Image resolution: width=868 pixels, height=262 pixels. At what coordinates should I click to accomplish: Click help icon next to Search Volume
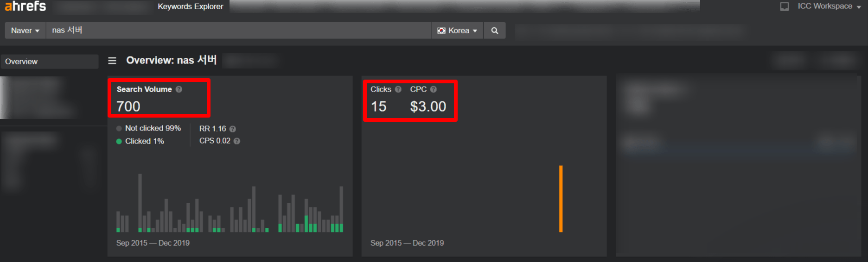click(179, 89)
